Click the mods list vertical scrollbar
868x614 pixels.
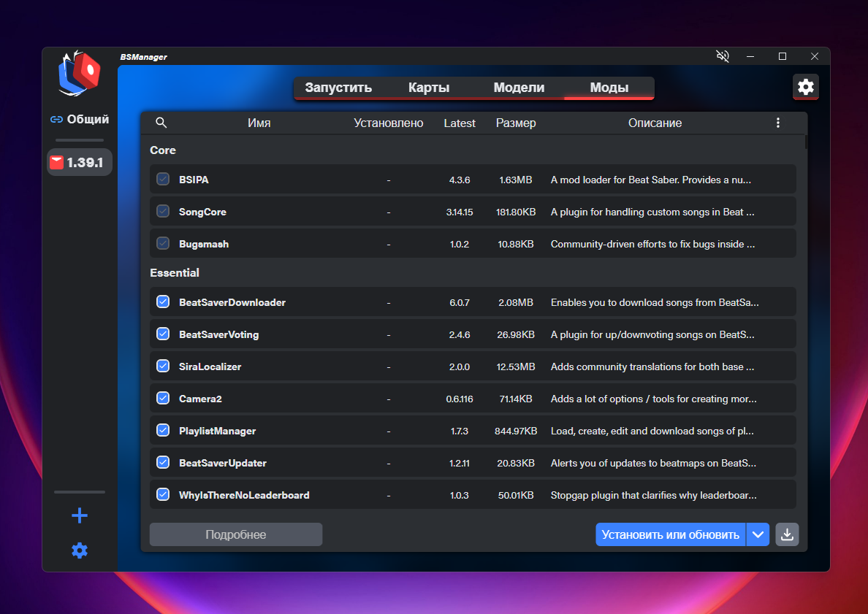tap(806, 142)
